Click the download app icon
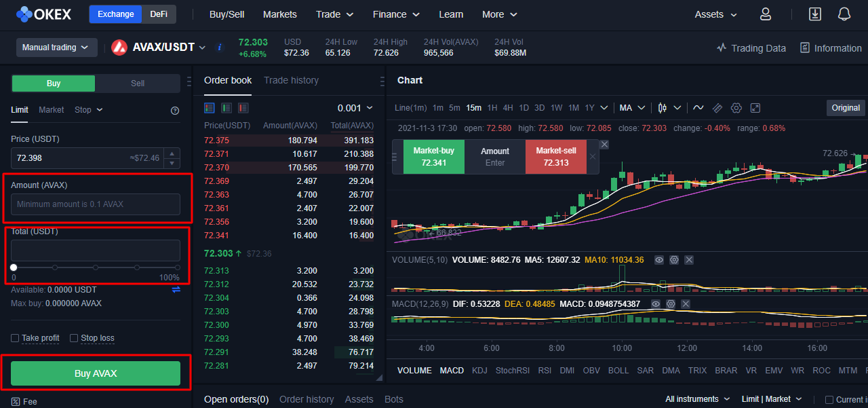This screenshot has width=868, height=408. coord(815,14)
